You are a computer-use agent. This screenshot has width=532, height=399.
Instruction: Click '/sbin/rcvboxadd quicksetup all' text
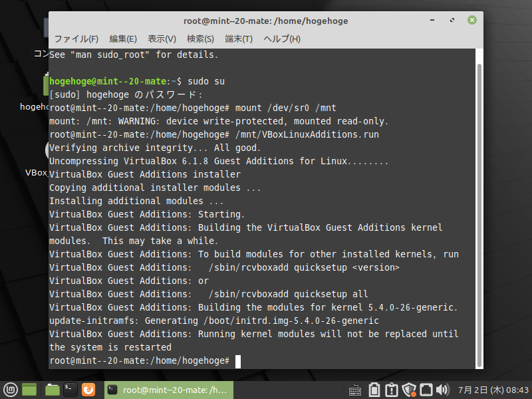pos(288,294)
